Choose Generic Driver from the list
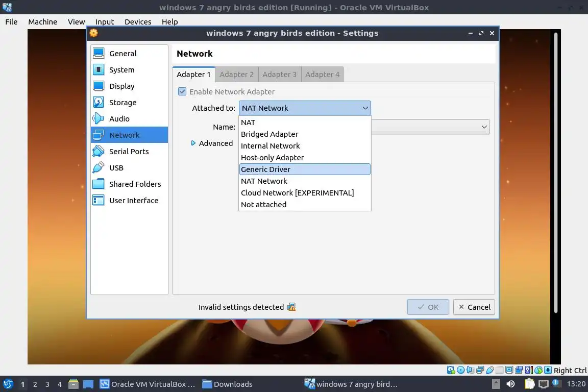 tap(305, 169)
